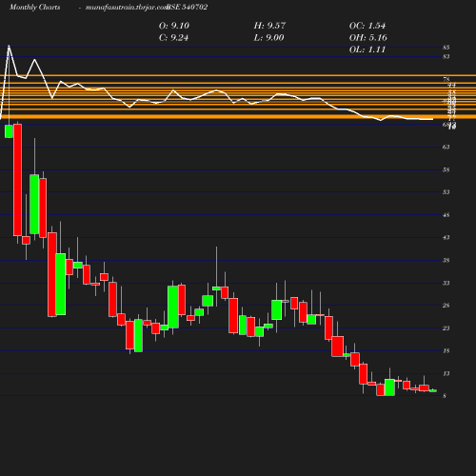Click the 53 price axis label
This screenshot has width=476, height=476.
[446, 192]
